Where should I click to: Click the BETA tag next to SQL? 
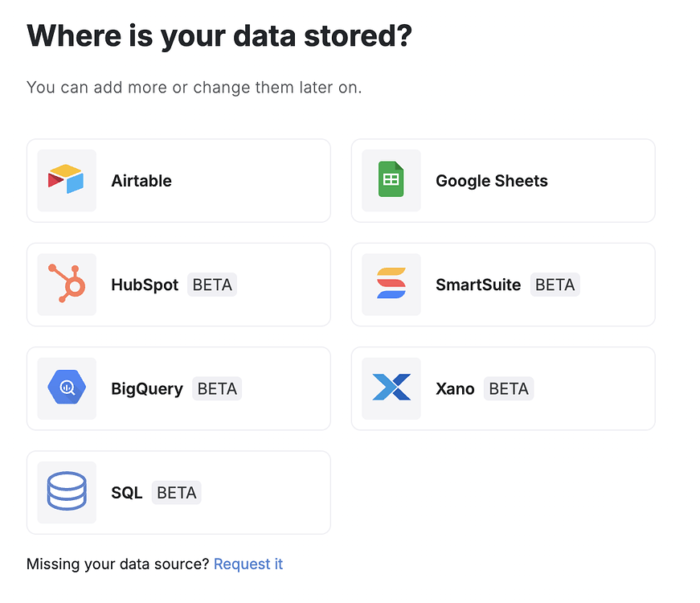[176, 493]
